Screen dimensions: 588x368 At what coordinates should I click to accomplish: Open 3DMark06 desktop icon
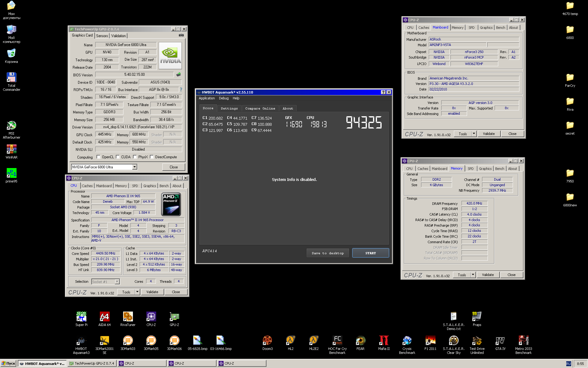coord(174,343)
